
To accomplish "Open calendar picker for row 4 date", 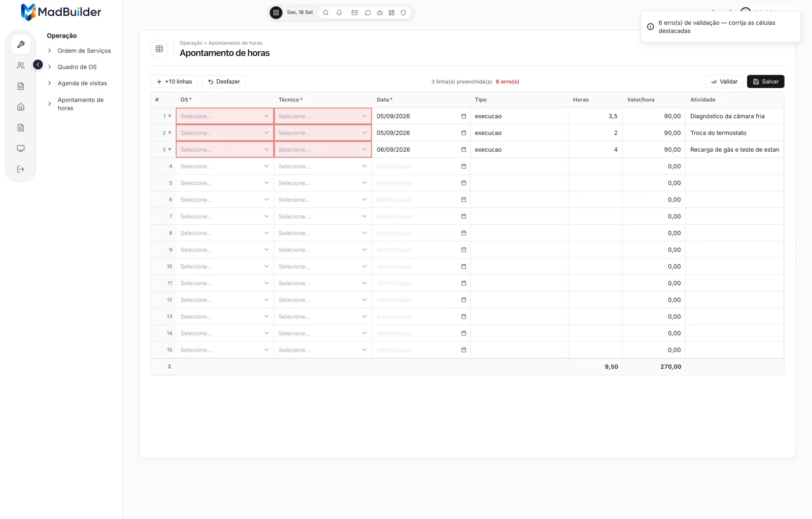I will (x=463, y=166).
